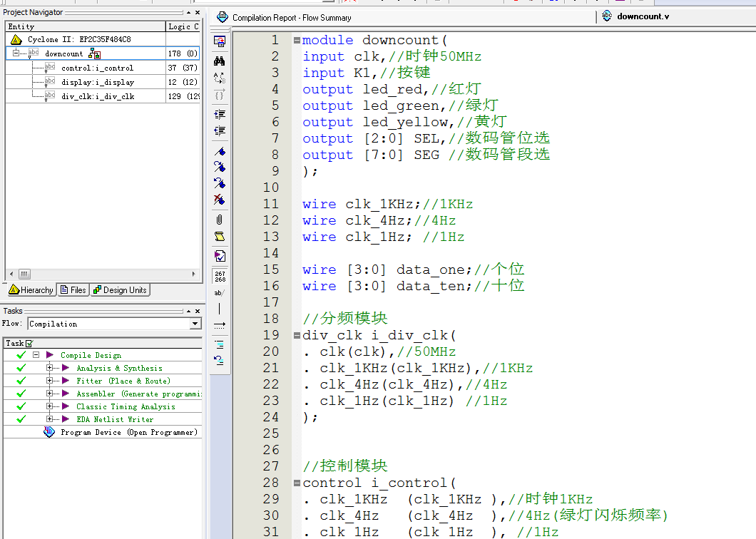The width and height of the screenshot is (756, 539).
Task: Open the Flow Compilation dropdown
Action: (x=195, y=324)
